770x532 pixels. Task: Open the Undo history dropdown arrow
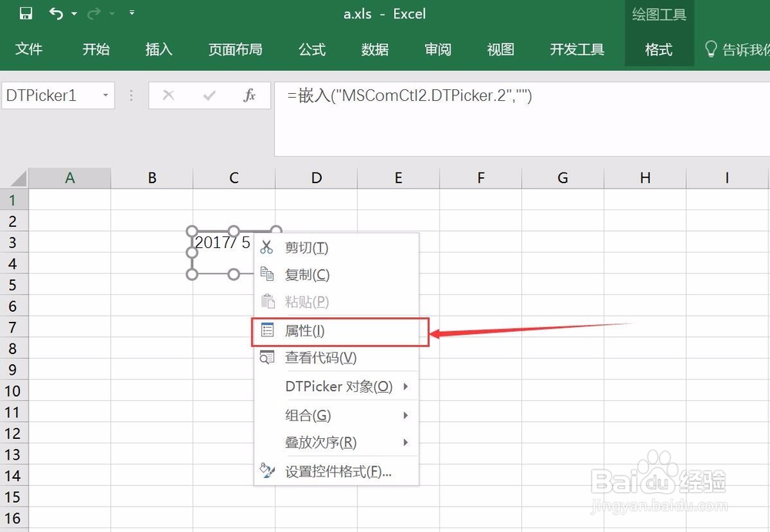coord(74,14)
